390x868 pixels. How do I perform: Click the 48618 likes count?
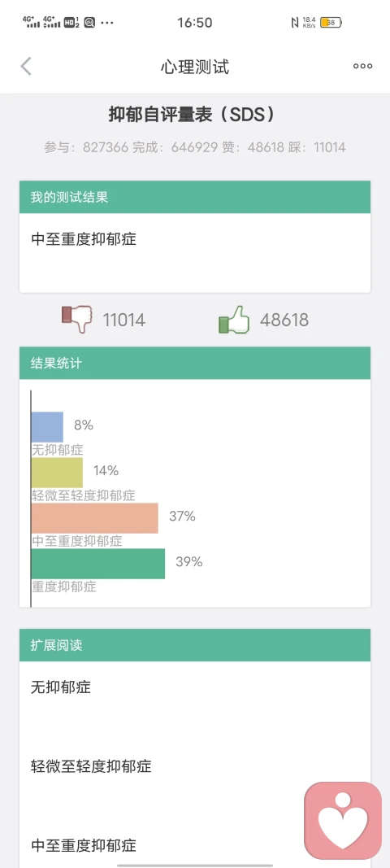pos(284,320)
